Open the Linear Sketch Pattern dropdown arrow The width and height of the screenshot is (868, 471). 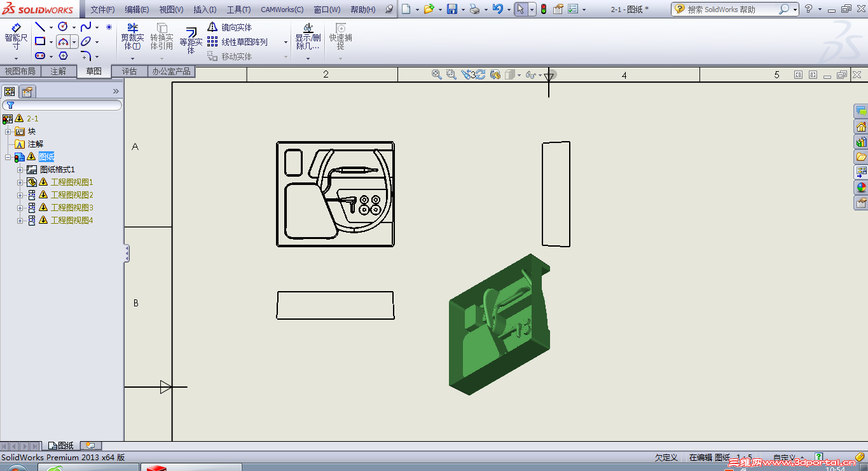286,43
